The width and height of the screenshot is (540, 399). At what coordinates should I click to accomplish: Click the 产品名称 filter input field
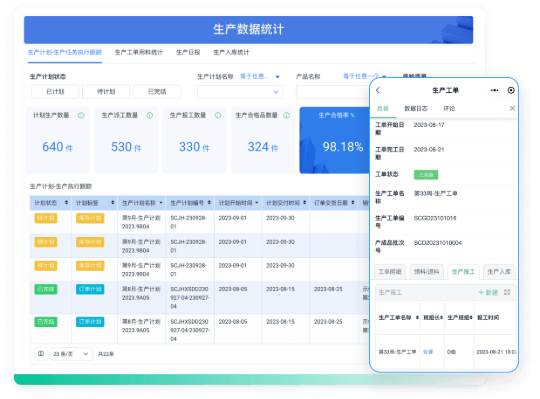(332, 92)
